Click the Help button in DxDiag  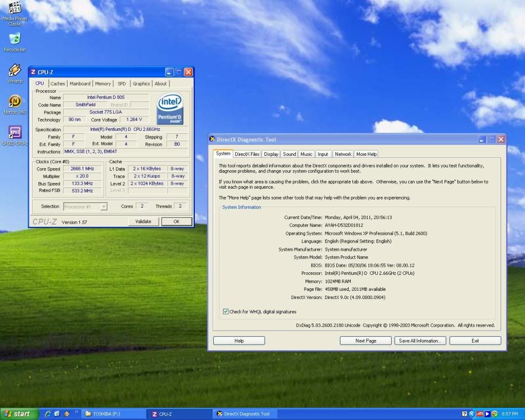[x=239, y=341]
